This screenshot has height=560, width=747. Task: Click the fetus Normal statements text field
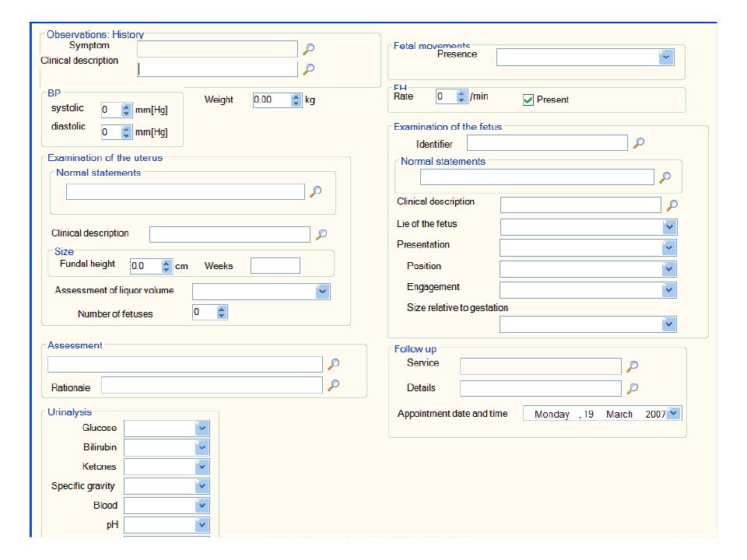point(537,177)
